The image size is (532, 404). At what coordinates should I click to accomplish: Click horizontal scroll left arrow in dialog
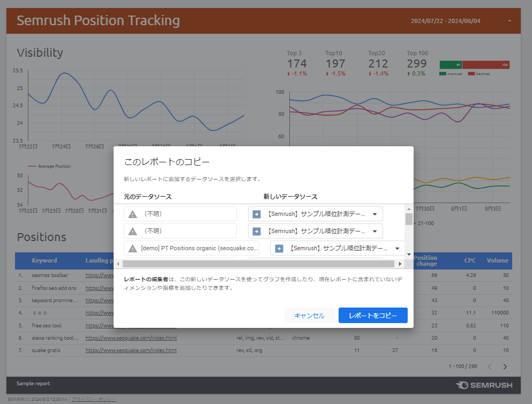tap(118, 264)
